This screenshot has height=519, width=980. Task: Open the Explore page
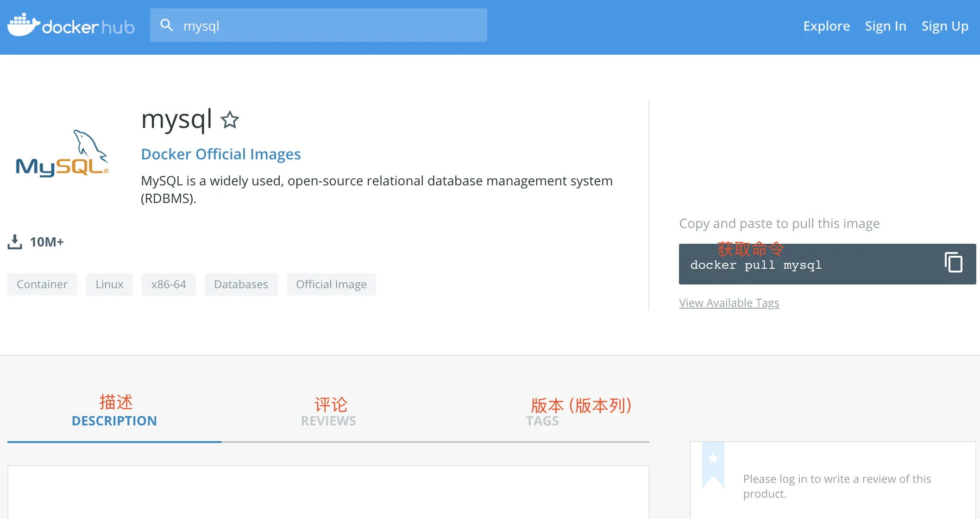826,26
